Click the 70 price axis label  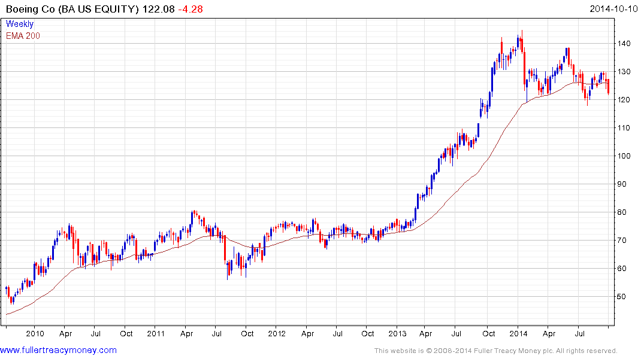(622, 241)
